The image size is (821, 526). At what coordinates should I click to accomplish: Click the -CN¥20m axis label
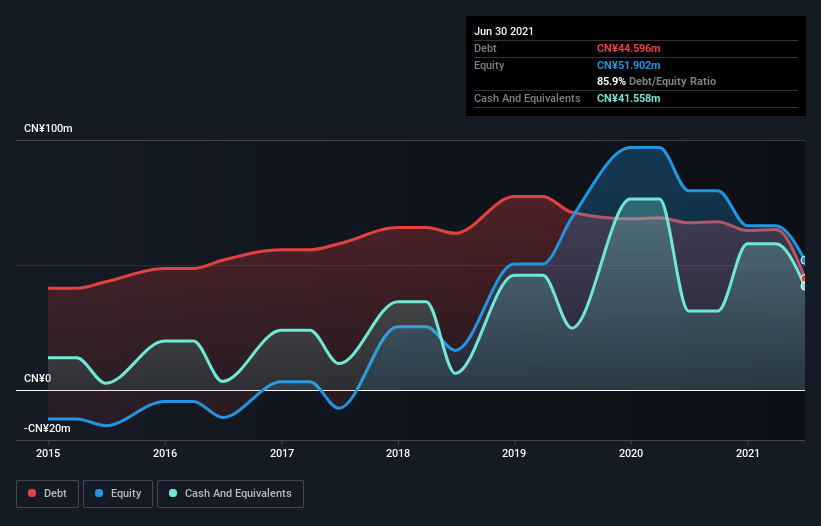point(47,428)
